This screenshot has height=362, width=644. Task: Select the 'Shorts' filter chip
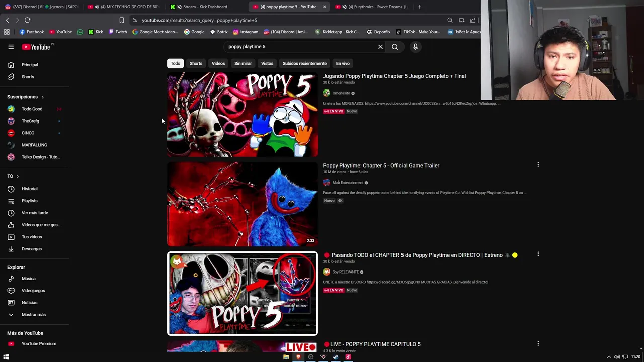coord(196,63)
